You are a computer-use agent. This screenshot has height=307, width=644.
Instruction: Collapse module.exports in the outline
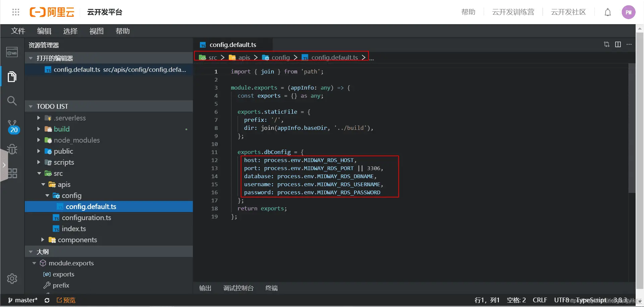[34, 263]
